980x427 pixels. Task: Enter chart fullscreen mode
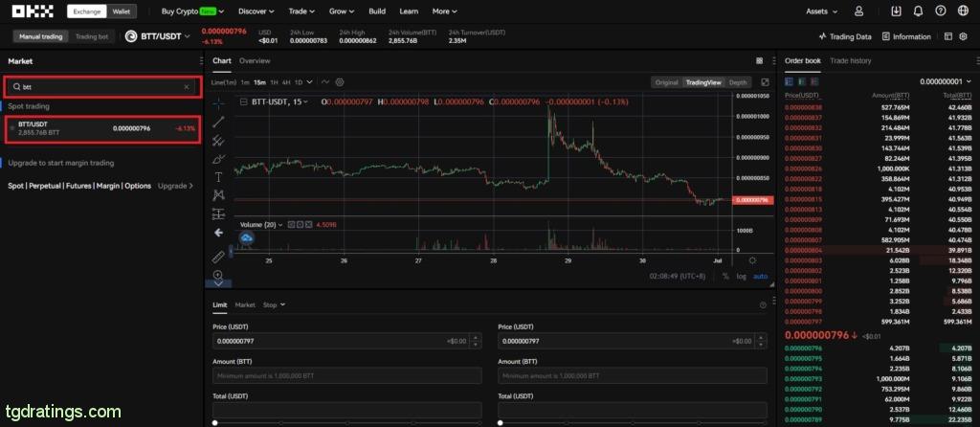pos(765,82)
